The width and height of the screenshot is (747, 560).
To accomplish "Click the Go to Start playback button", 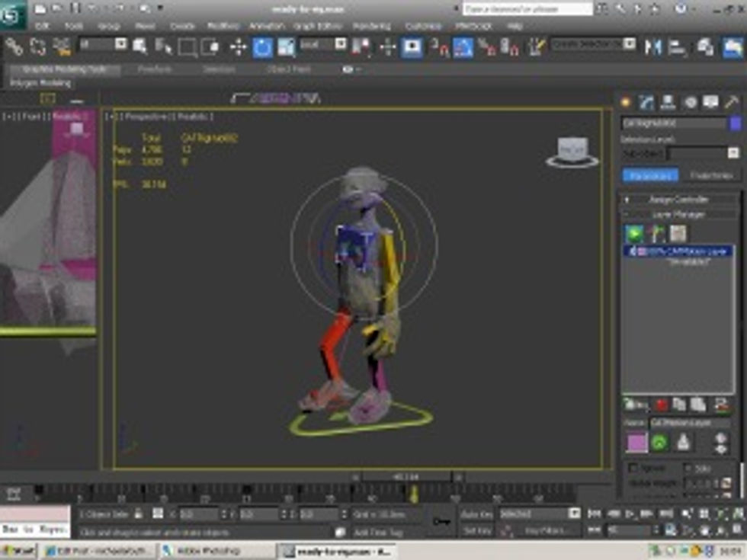I will click(x=594, y=514).
